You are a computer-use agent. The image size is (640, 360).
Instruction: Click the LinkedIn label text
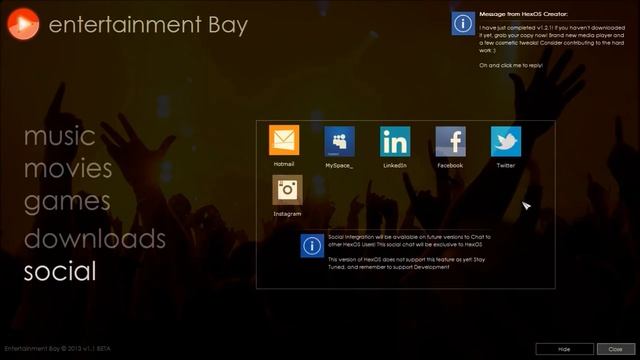pyautogui.click(x=395, y=165)
